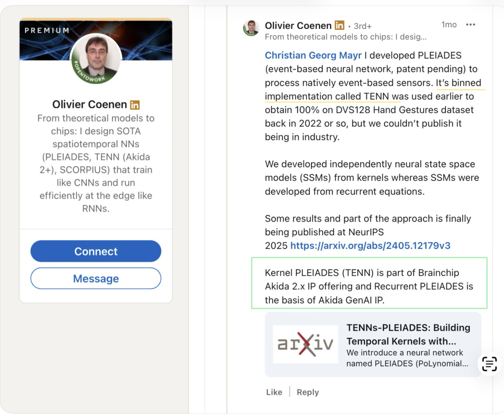Like the comment
The width and height of the screenshot is (504, 420).
pos(274,392)
